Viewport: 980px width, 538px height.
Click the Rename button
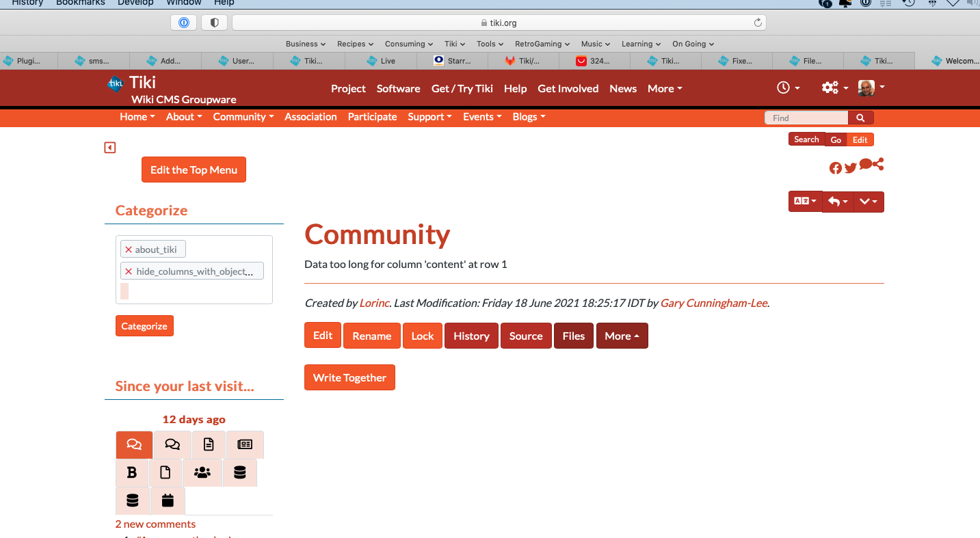(x=372, y=336)
